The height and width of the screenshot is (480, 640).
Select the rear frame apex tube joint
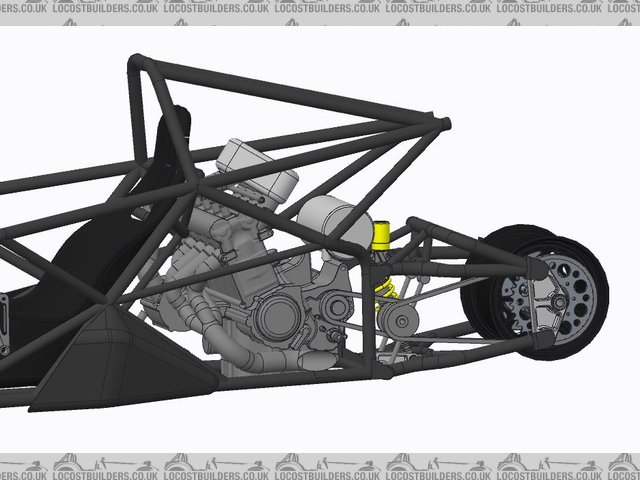pos(442,125)
